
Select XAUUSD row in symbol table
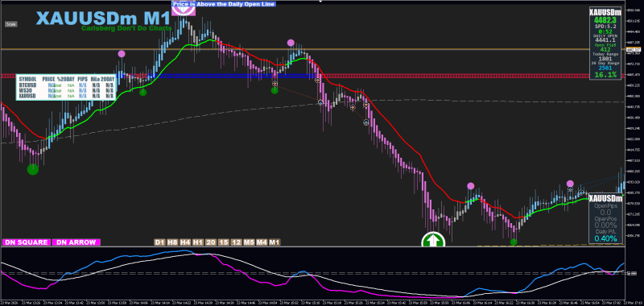pyautogui.click(x=66, y=96)
